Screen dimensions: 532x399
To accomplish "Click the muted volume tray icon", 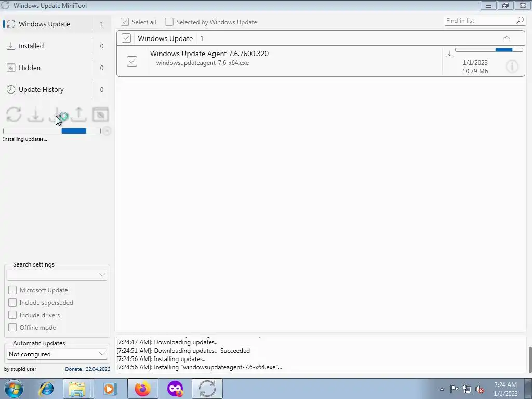I will (480, 389).
